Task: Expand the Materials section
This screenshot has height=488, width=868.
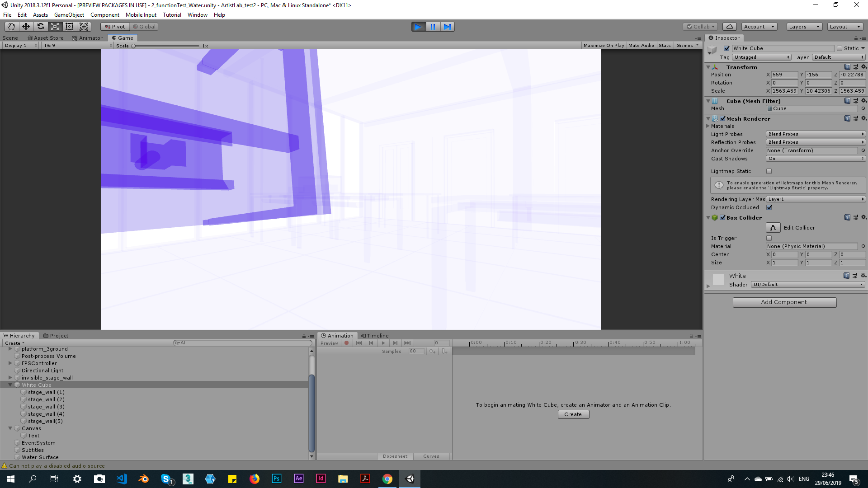Action: [708, 126]
